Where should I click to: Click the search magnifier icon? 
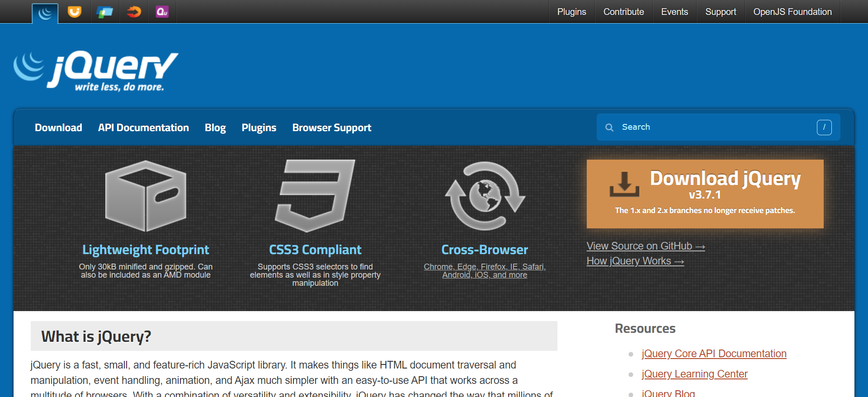pyautogui.click(x=609, y=128)
